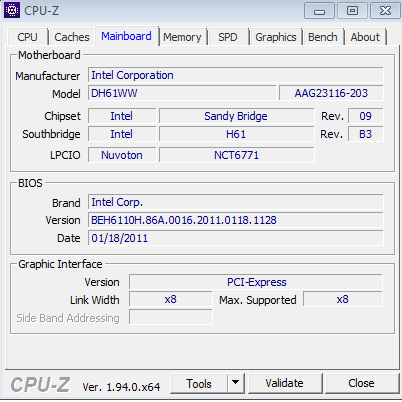Click the Manufacturer label
Viewport: 402px width, 402px height.
click(x=48, y=76)
